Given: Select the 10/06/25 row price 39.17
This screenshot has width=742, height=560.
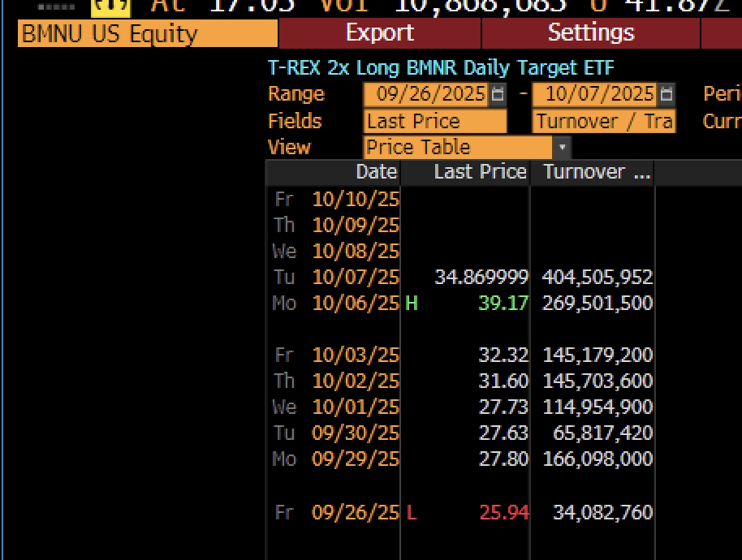Looking at the screenshot, I should (503, 304).
